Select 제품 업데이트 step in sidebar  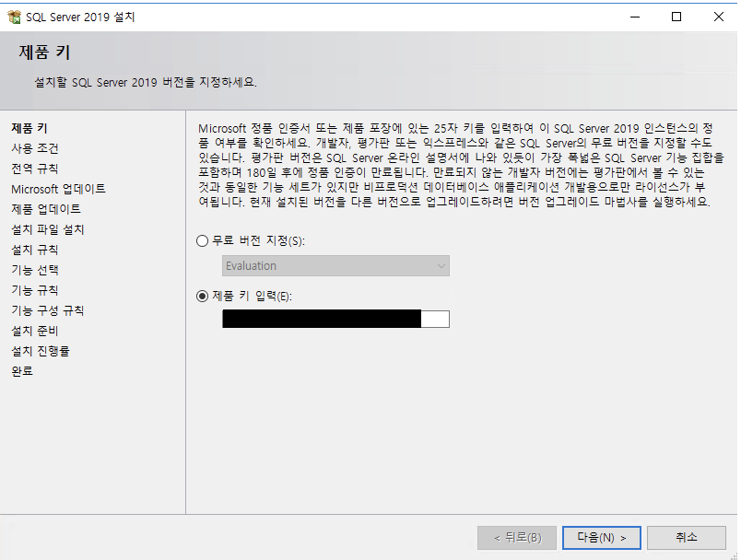click(x=46, y=209)
